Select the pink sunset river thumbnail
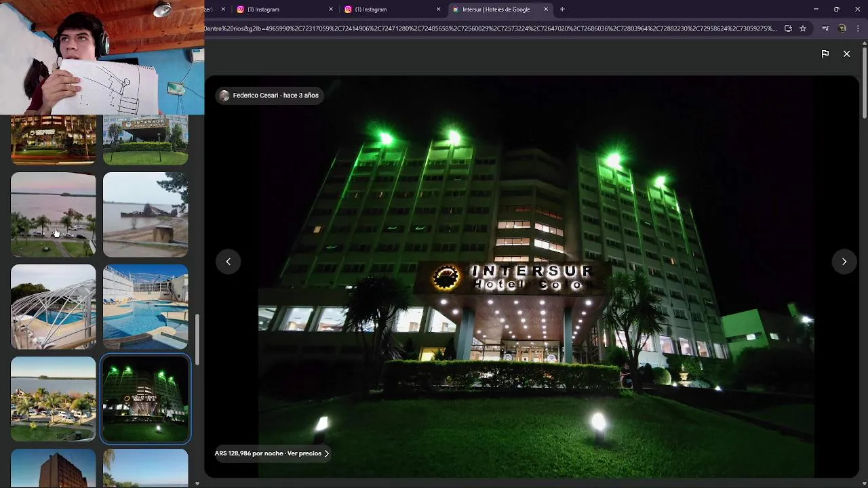 [54, 214]
